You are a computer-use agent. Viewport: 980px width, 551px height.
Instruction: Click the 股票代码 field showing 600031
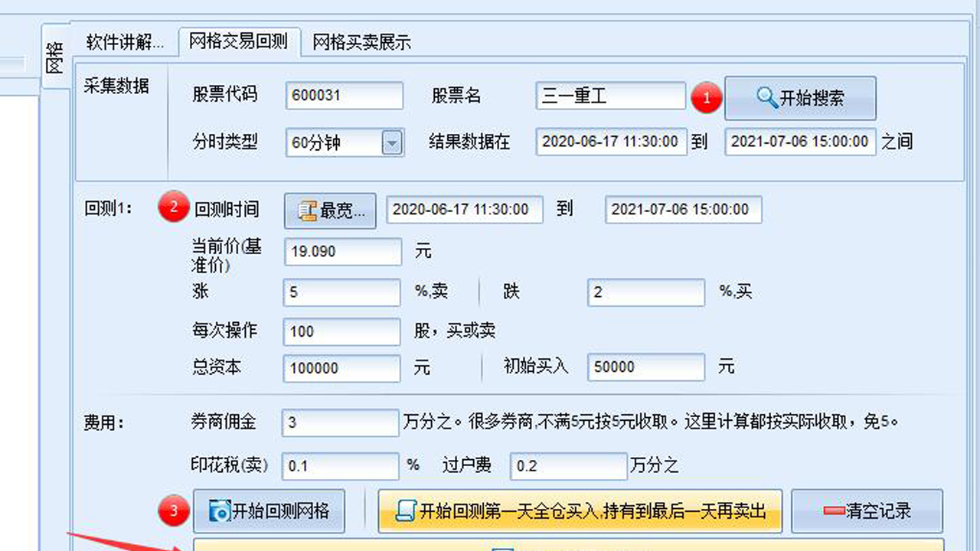pos(344,96)
